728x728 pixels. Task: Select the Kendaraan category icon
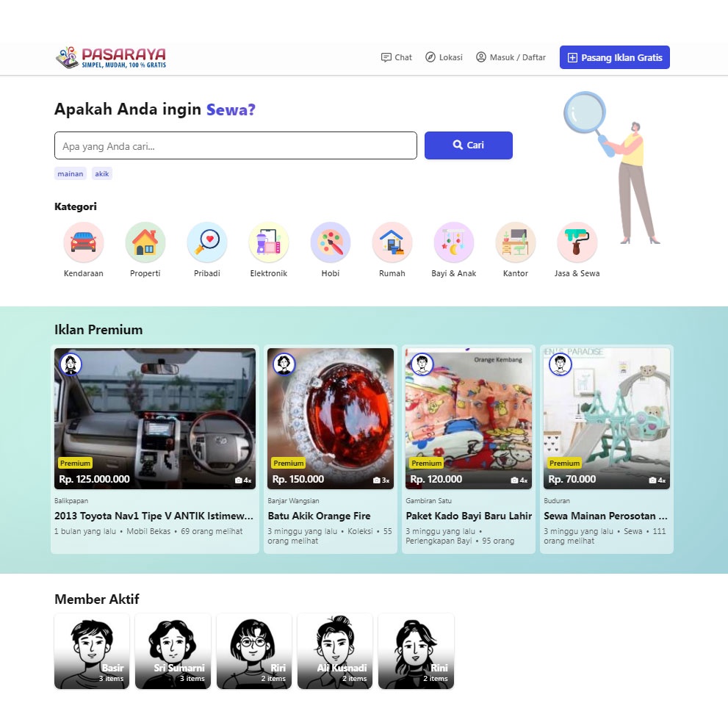[83, 242]
